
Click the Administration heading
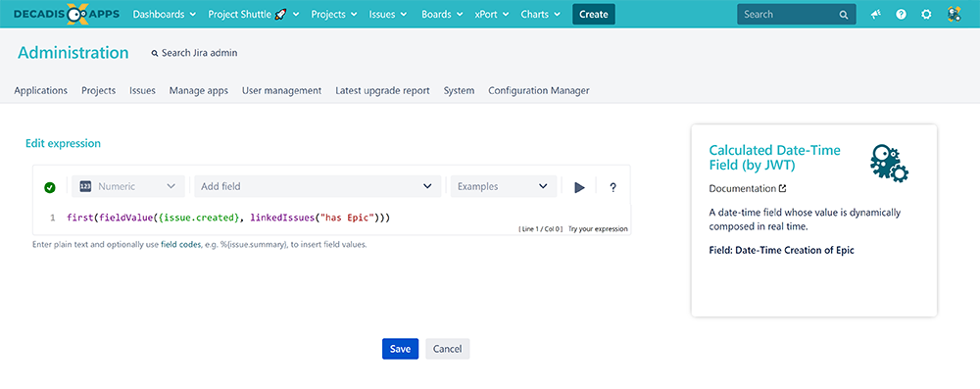click(x=73, y=53)
